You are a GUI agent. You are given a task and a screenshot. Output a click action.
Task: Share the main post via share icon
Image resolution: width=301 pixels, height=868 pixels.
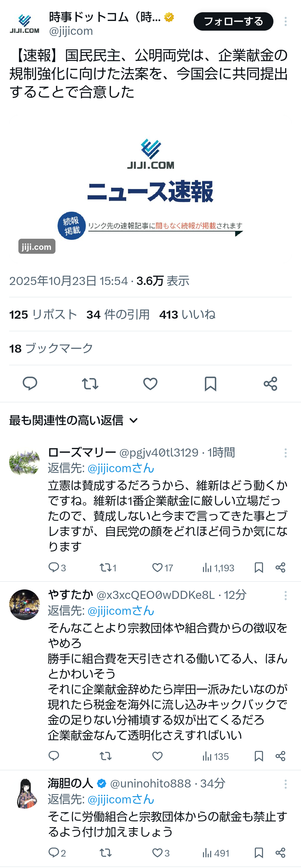(270, 384)
